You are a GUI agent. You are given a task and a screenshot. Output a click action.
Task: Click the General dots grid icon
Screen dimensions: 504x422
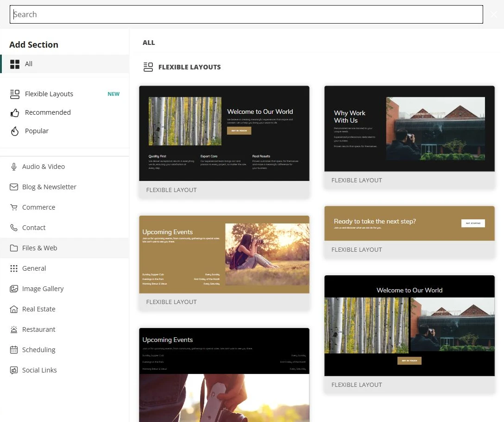(14, 268)
